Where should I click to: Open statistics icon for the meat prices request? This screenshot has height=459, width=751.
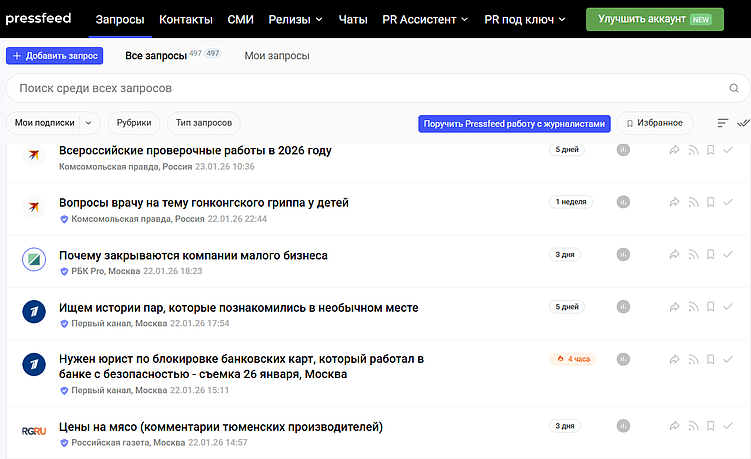(623, 426)
